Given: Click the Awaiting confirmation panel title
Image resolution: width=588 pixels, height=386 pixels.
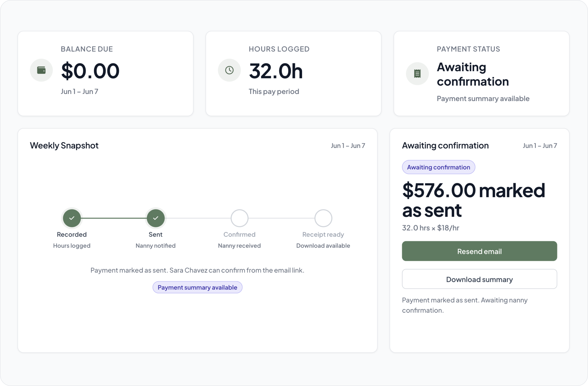Looking at the screenshot, I should tap(445, 145).
